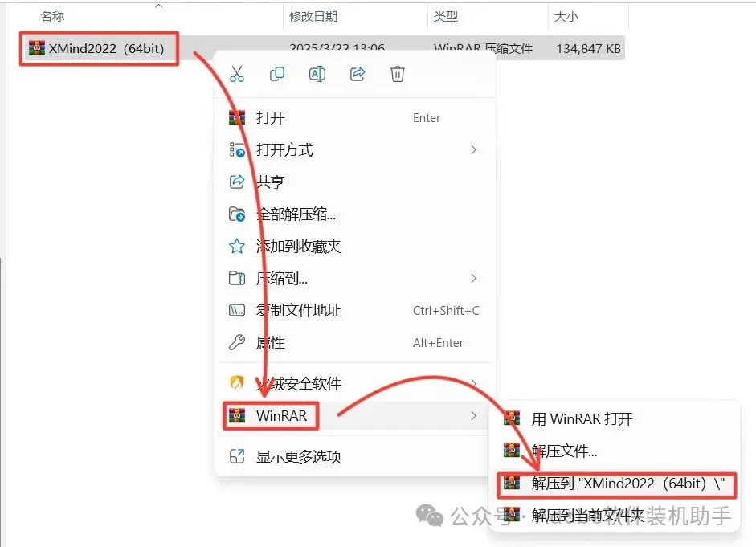756x547 pixels.
Task: Click 显示更多选项 show more options
Action: pos(353,456)
